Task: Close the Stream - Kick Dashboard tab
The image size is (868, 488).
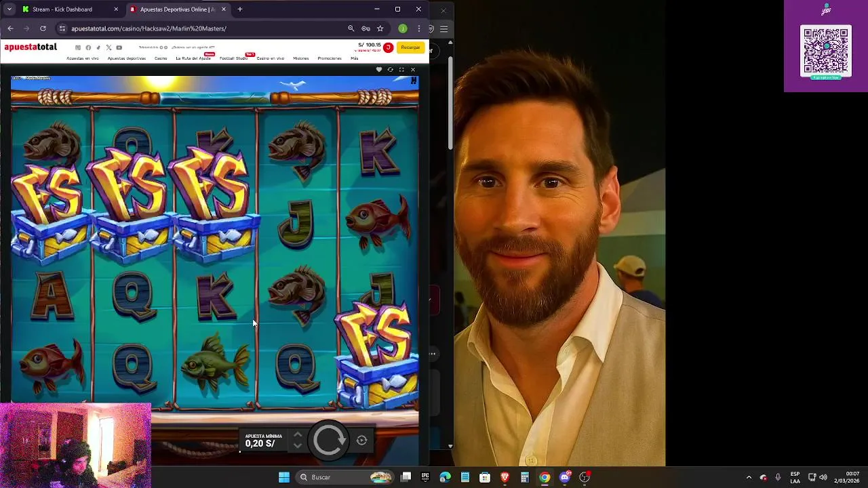Action: coord(116,9)
